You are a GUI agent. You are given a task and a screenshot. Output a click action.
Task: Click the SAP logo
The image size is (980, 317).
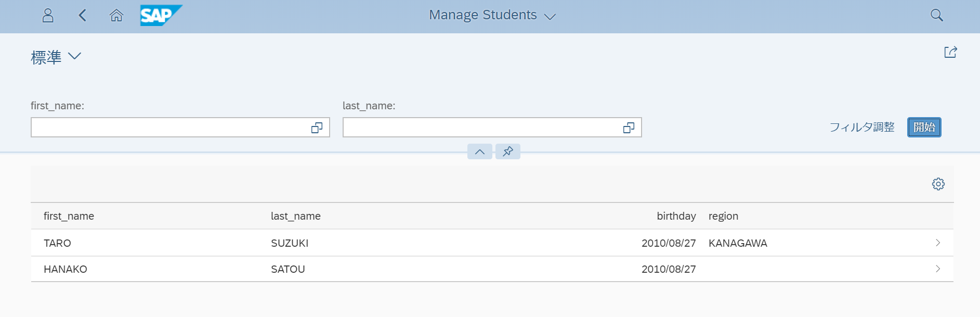click(161, 16)
